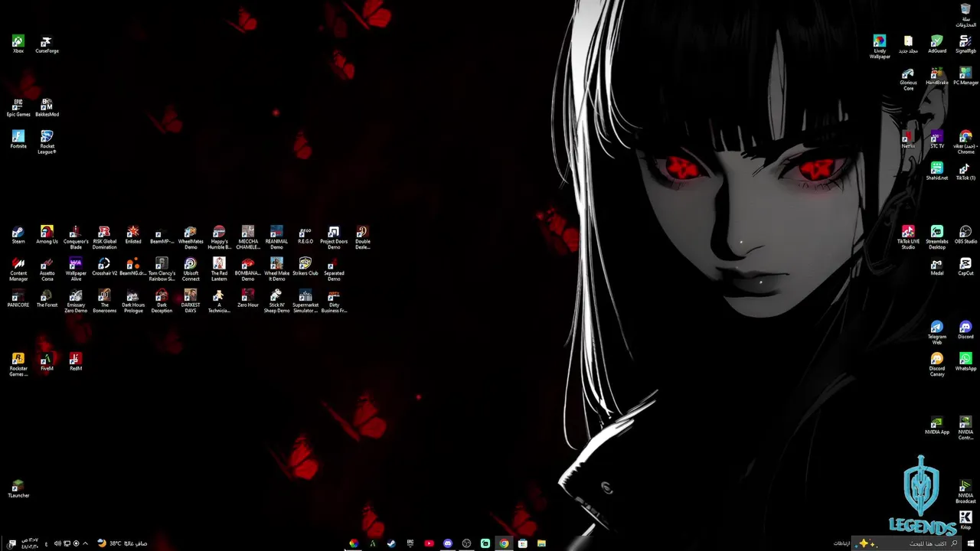Select The Red Lantern icon
The image size is (980, 551).
coord(219,270)
